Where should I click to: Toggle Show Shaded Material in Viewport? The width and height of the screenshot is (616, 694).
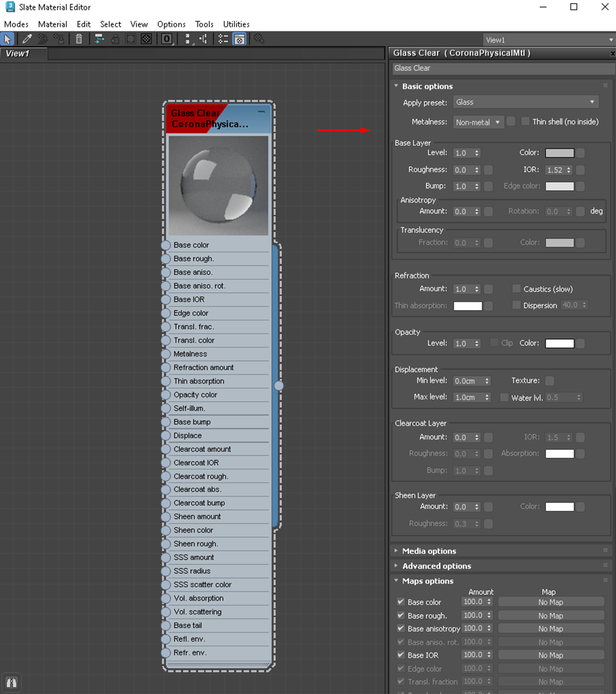tap(130, 39)
